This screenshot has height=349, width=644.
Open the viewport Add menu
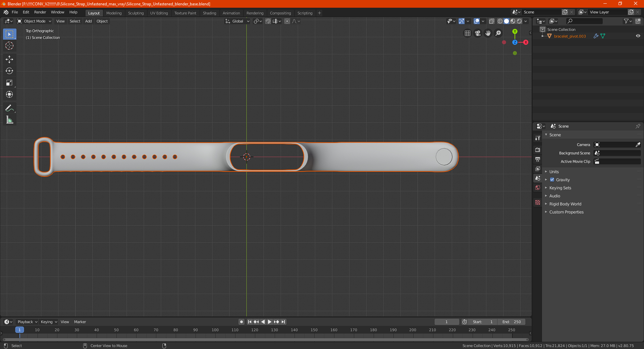coord(89,21)
